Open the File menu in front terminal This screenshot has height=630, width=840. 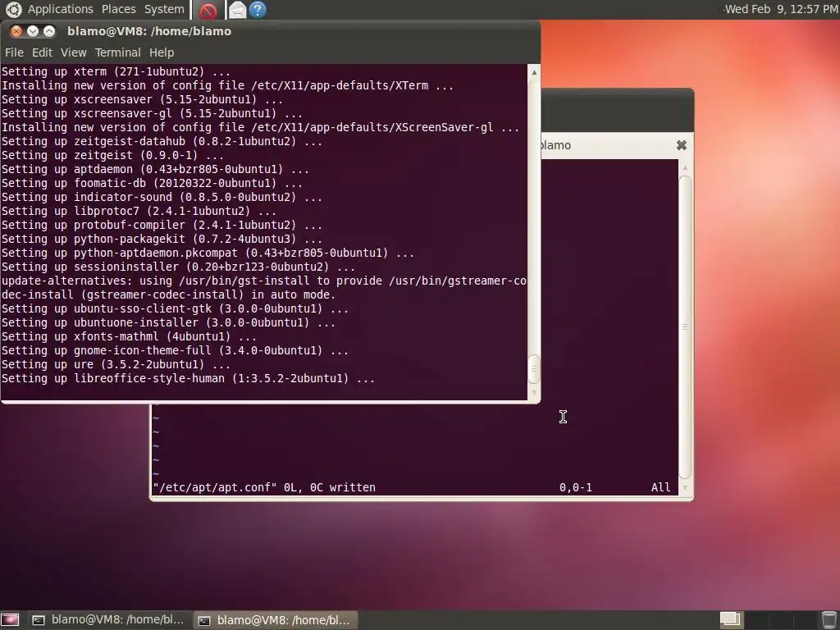click(x=14, y=52)
